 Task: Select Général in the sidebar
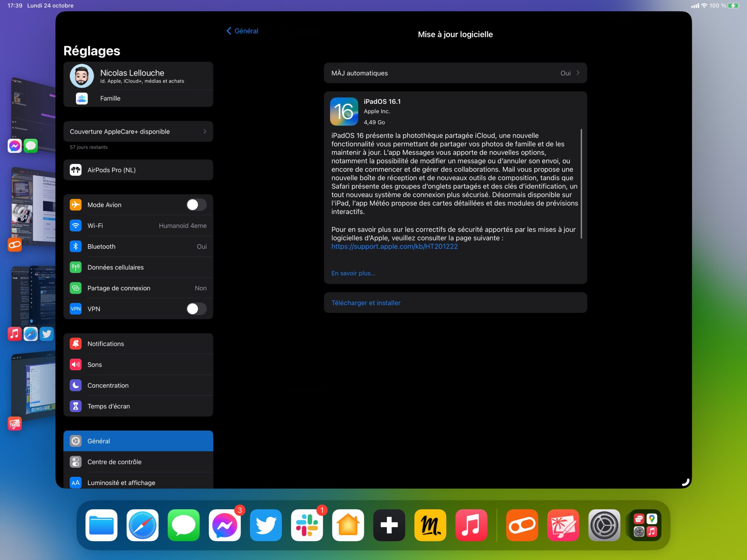pyautogui.click(x=138, y=441)
